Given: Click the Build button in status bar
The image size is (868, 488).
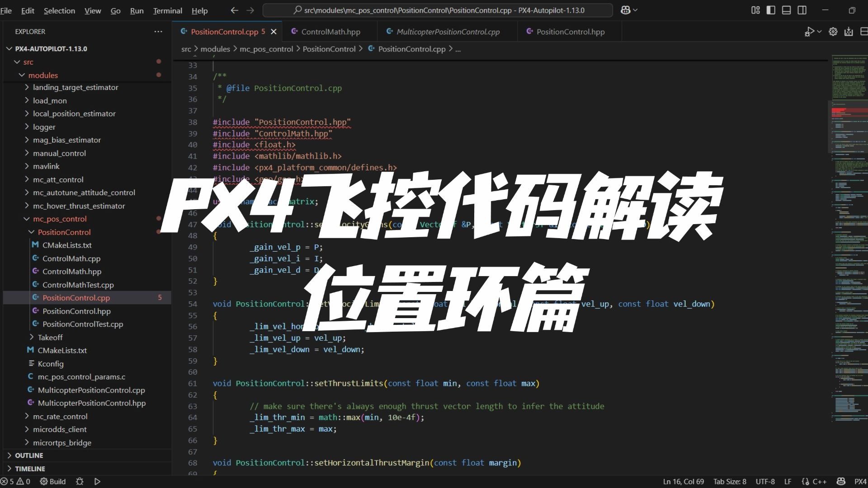Looking at the screenshot, I should click(x=53, y=482).
